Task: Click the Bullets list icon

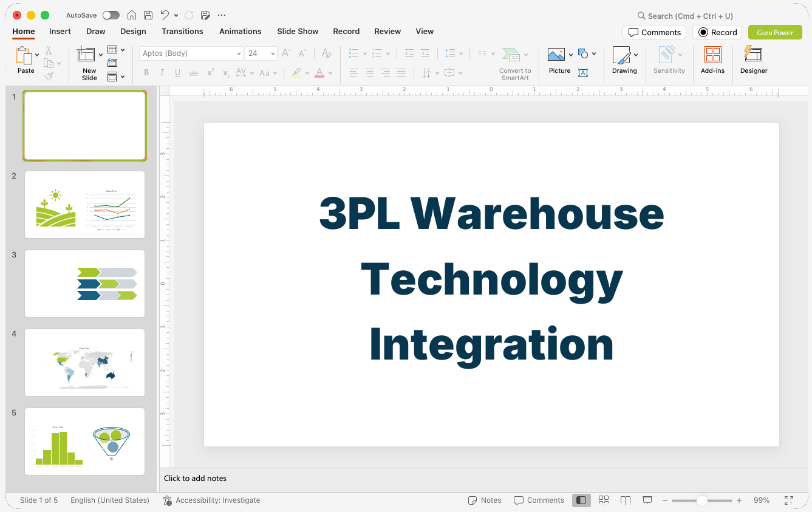Action: pos(354,53)
